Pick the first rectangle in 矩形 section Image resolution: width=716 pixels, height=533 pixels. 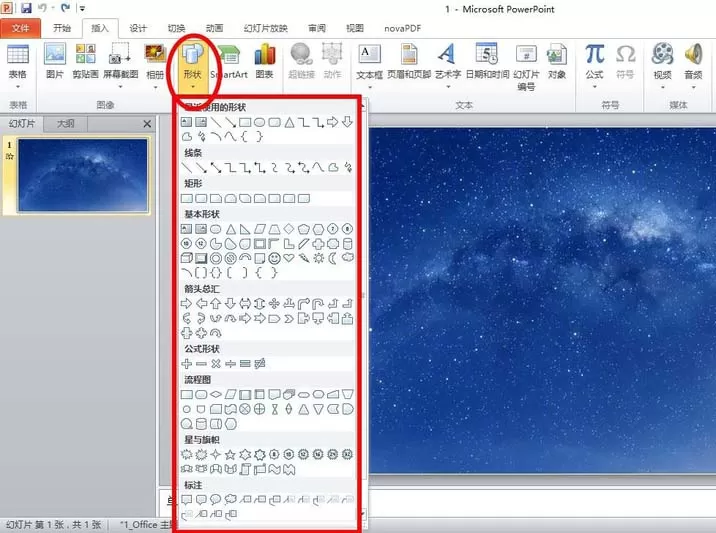pos(186,198)
